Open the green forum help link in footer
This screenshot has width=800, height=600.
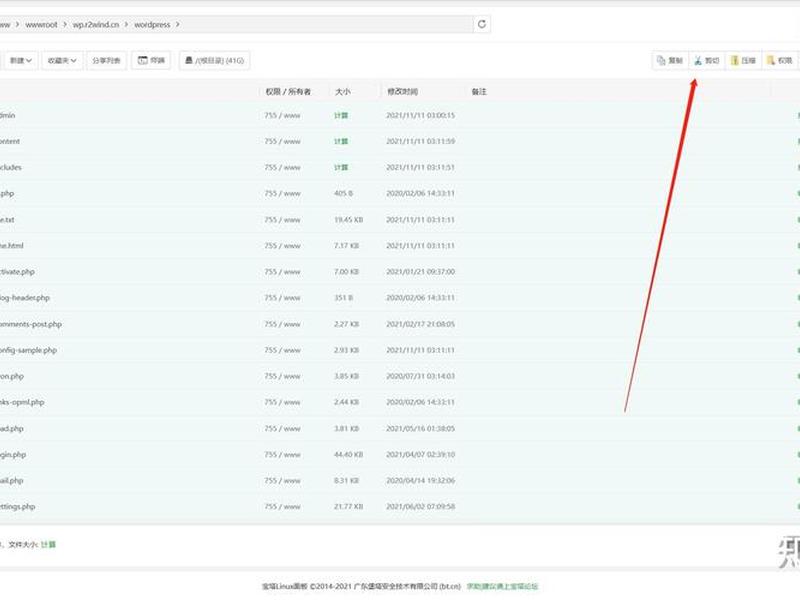click(x=502, y=587)
